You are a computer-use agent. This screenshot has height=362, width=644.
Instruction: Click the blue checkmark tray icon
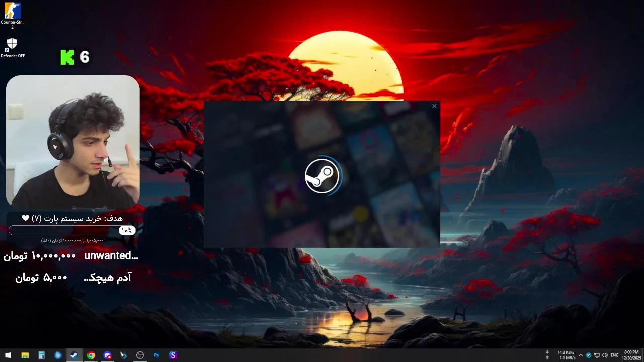pyautogui.click(x=589, y=355)
